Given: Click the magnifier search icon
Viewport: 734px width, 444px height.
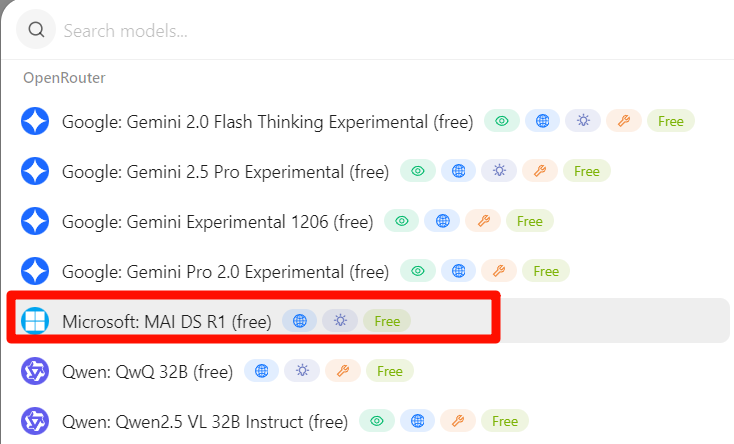Looking at the screenshot, I should pyautogui.click(x=36, y=30).
